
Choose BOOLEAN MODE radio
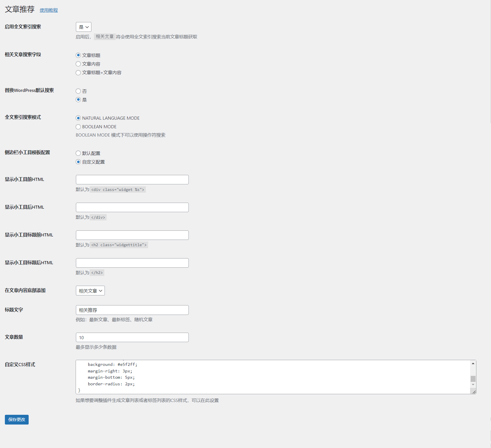78,127
